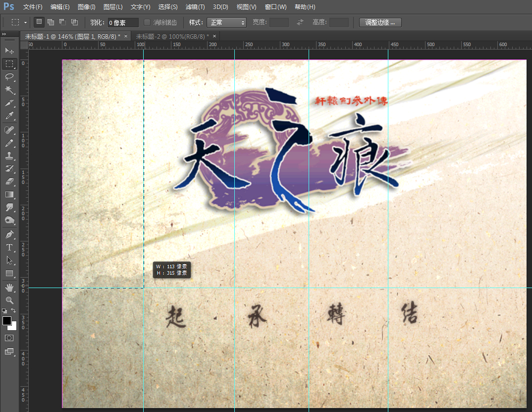This screenshot has width=532, height=412.
Task: Select the Gradient tool
Action: click(9, 194)
